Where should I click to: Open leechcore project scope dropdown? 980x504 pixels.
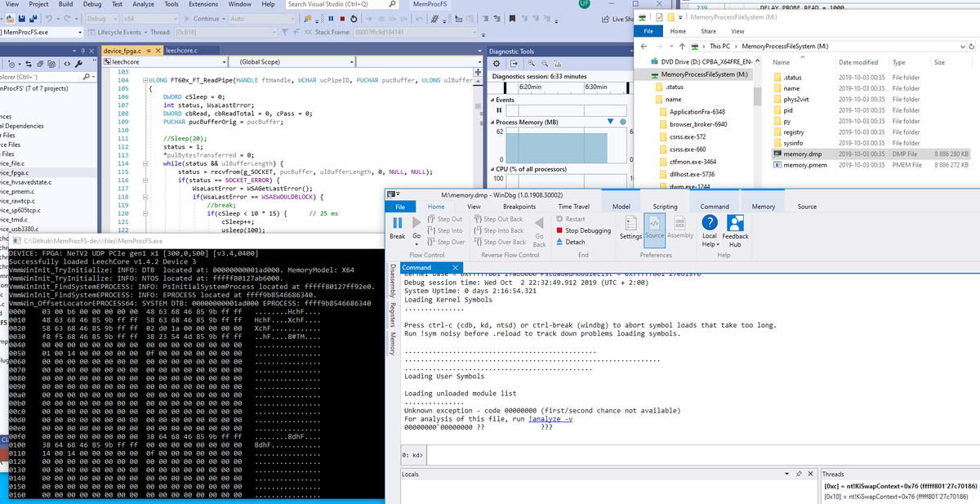coord(165,61)
